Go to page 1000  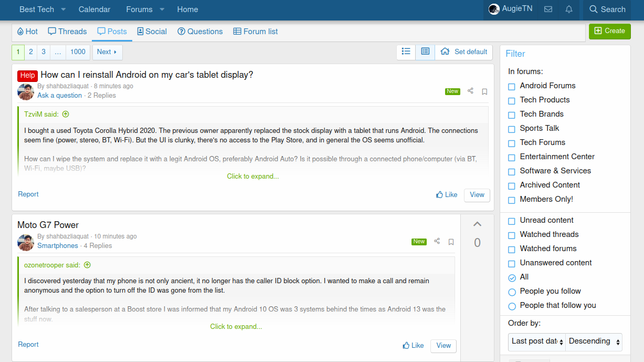[x=78, y=52]
